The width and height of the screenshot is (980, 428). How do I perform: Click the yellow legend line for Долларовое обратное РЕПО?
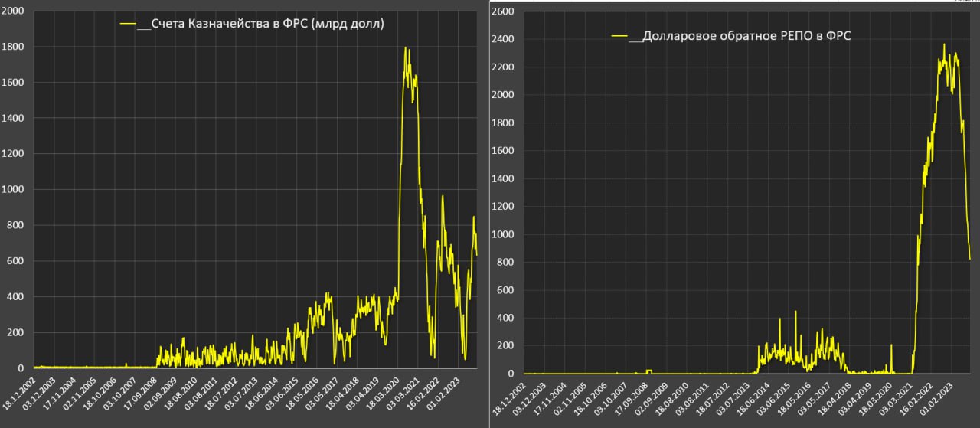pyautogui.click(x=618, y=36)
